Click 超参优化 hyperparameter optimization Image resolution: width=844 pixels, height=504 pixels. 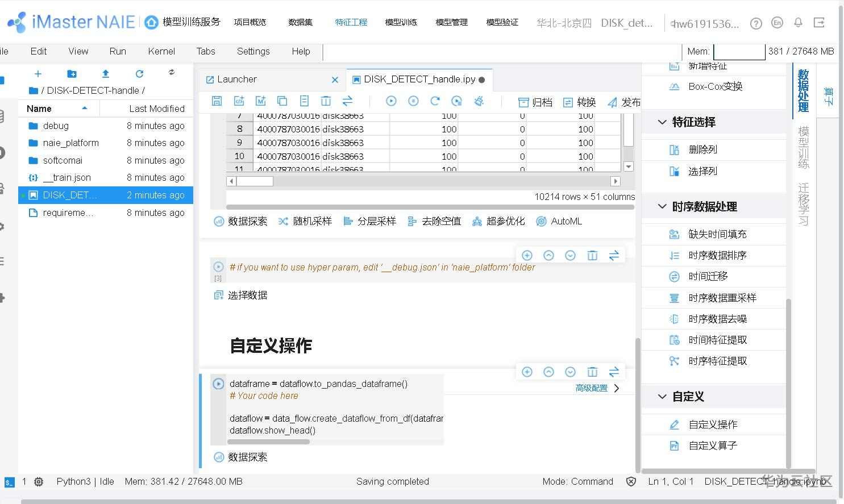(x=498, y=221)
